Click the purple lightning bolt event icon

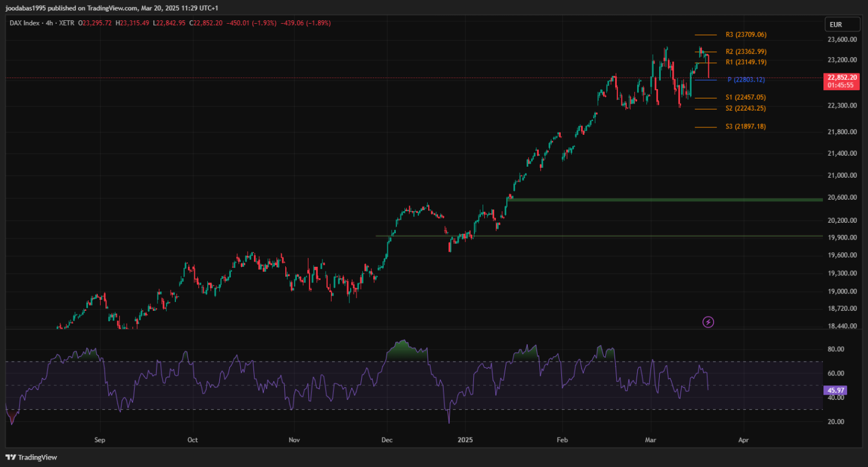point(708,322)
